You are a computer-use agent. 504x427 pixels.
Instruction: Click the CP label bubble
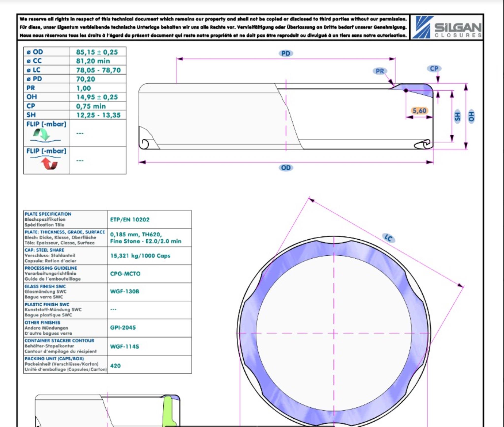pyautogui.click(x=434, y=69)
